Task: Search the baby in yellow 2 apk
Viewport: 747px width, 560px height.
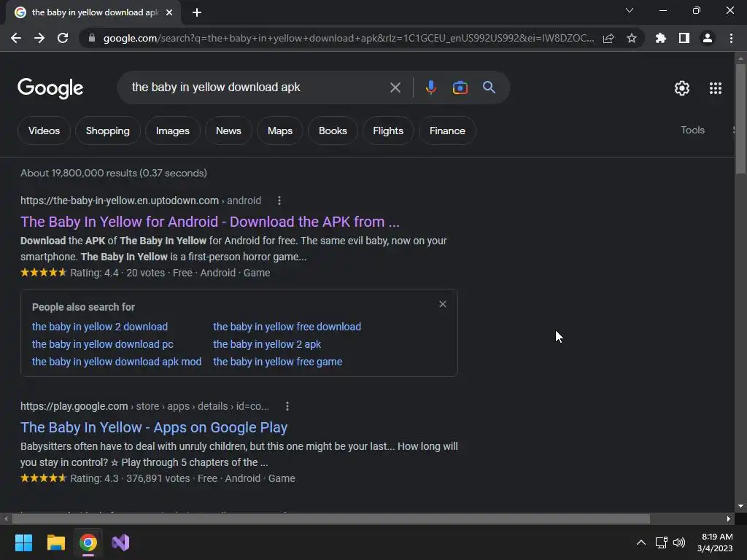Action: click(x=267, y=344)
